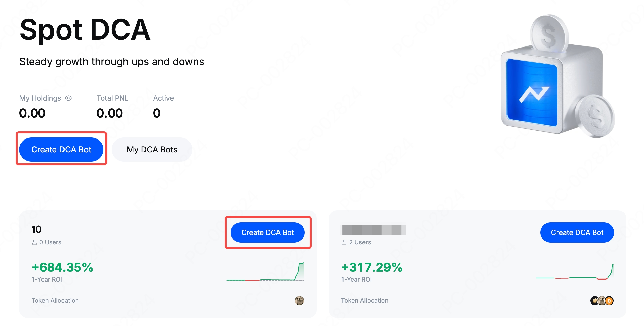
Task: Open the +317.29% ROI sparkline chart
Action: (575, 272)
